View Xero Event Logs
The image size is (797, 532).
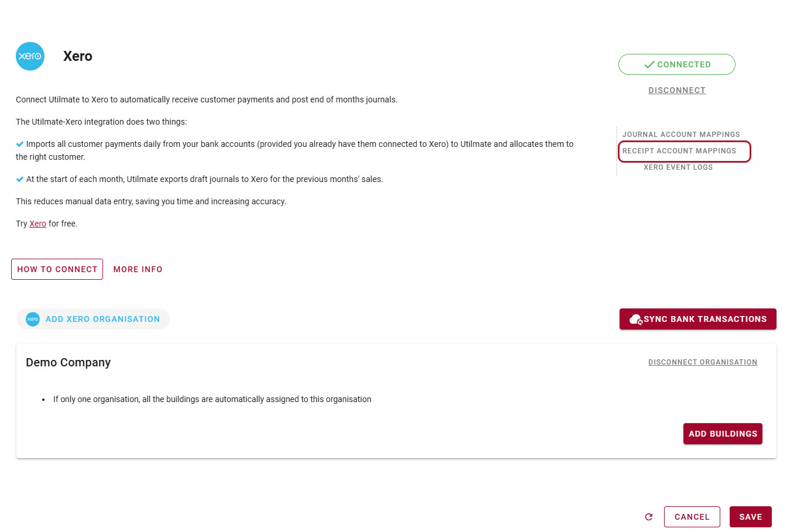pyautogui.click(x=678, y=167)
